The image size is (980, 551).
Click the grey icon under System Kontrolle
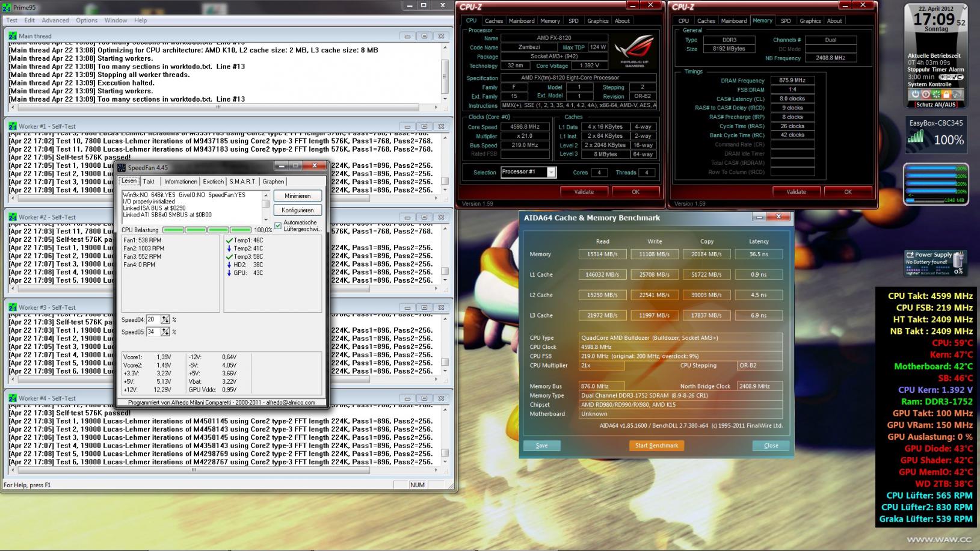click(x=957, y=94)
